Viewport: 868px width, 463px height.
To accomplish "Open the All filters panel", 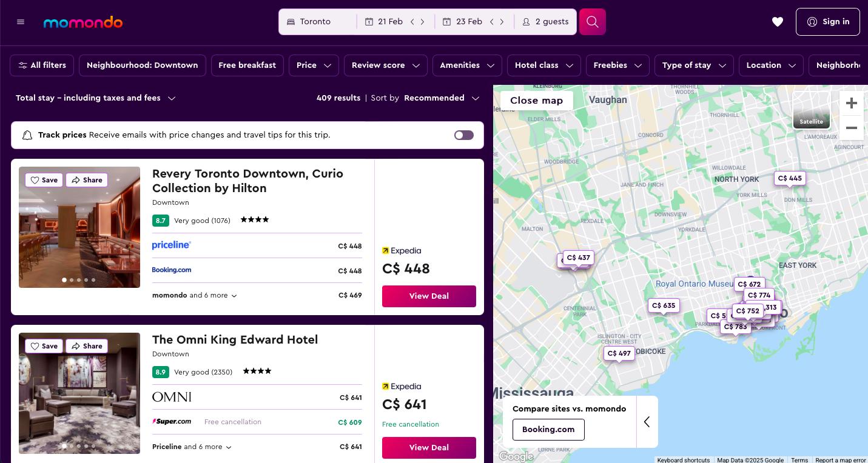I will point(42,65).
